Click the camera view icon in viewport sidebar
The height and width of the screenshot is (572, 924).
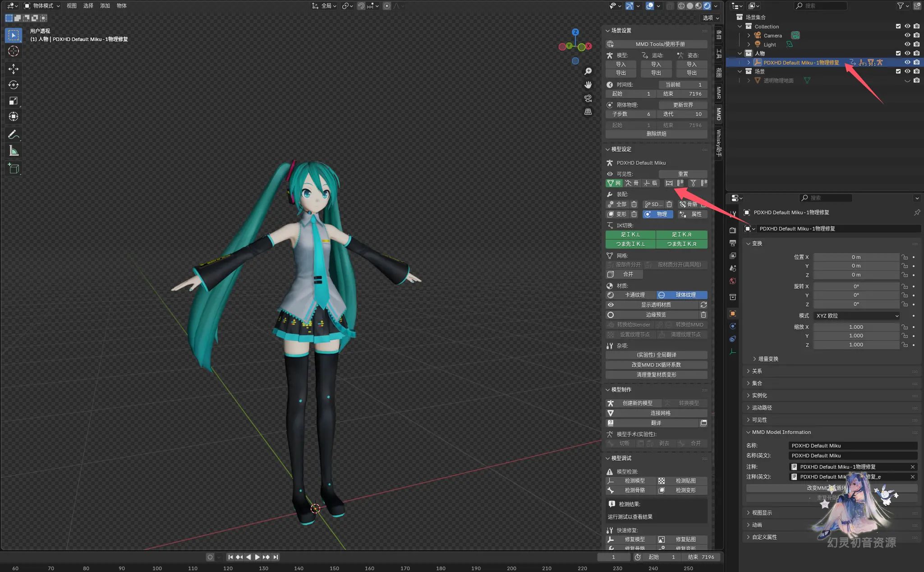(588, 98)
